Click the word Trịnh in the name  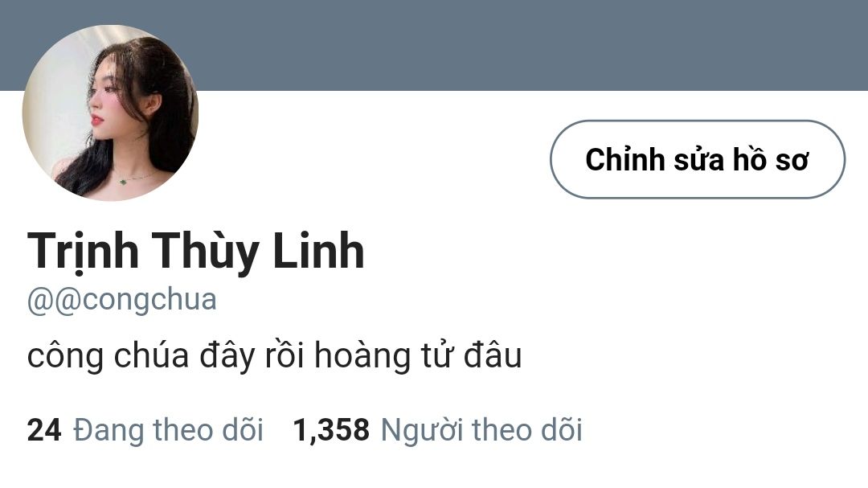(83, 252)
